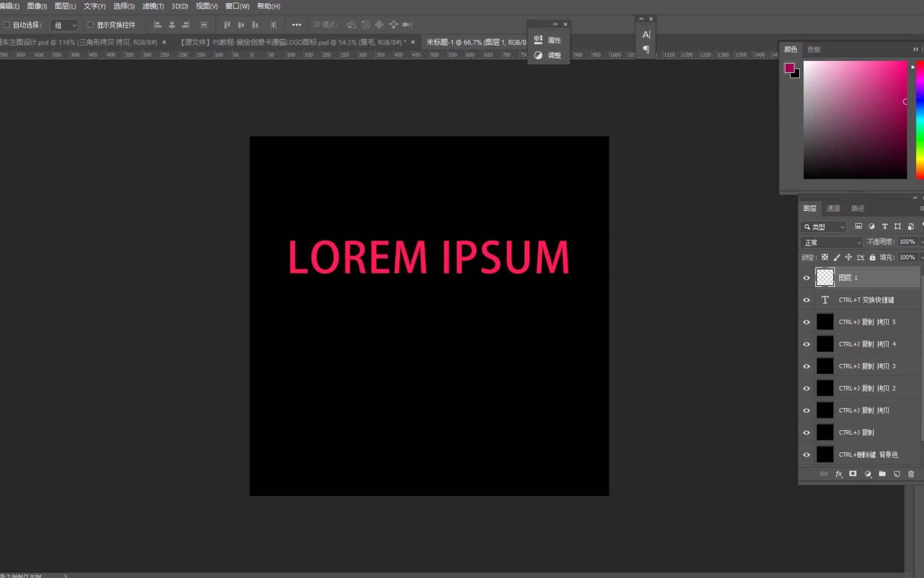924x578 pixels.
Task: Open the Paragraph panel pilcrow icon
Action: 646,49
